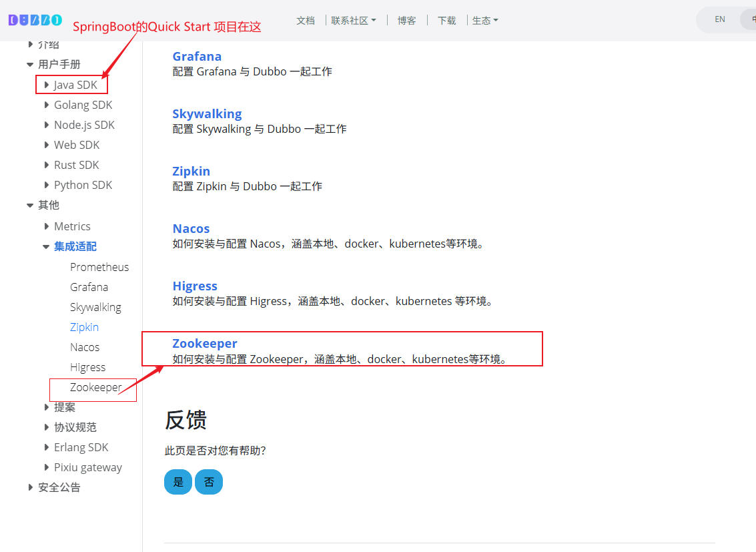Select 其他 in sidebar
This screenshot has width=756, height=552.
click(x=49, y=205)
